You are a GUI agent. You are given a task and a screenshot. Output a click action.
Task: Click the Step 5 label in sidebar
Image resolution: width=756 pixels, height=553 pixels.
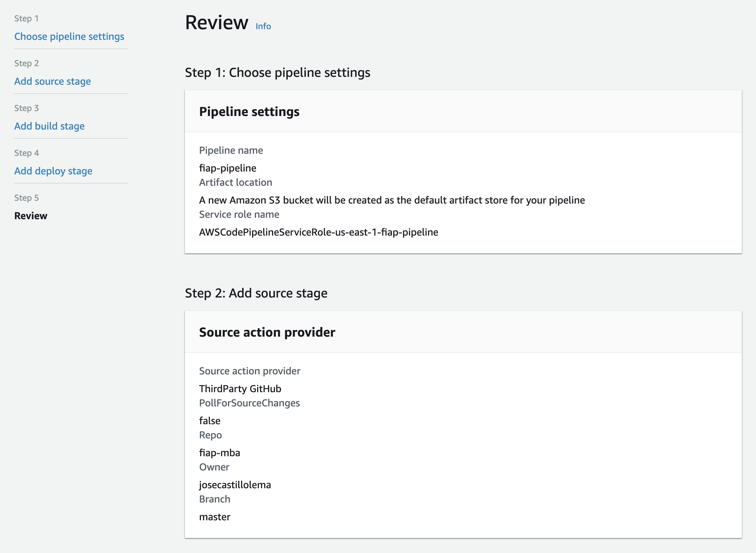coord(27,198)
